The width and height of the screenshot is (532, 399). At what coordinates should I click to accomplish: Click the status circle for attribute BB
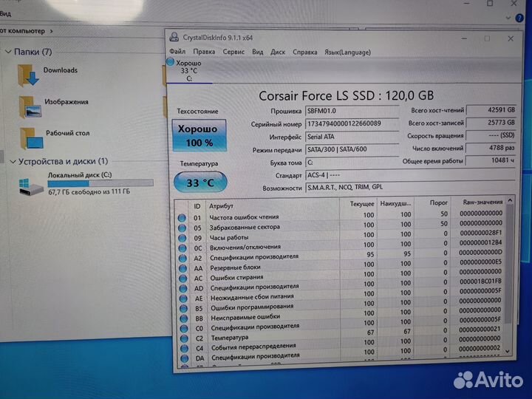click(183, 318)
